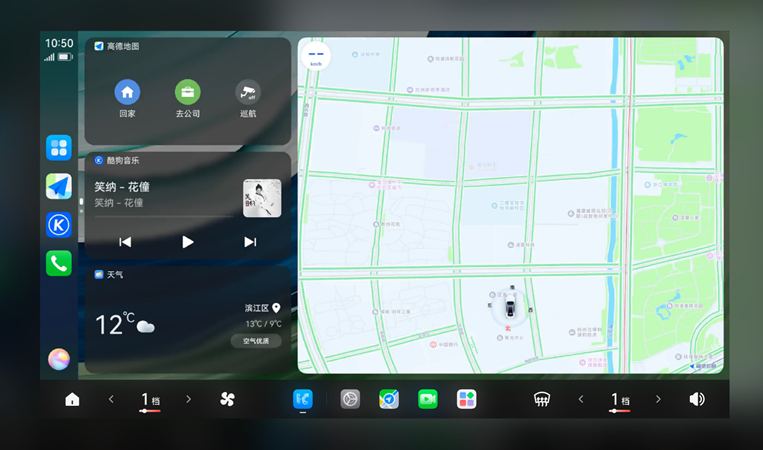Tap the 去公司 (Go to Company) shortcut
Screen dimensions: 763x450
click(x=188, y=93)
